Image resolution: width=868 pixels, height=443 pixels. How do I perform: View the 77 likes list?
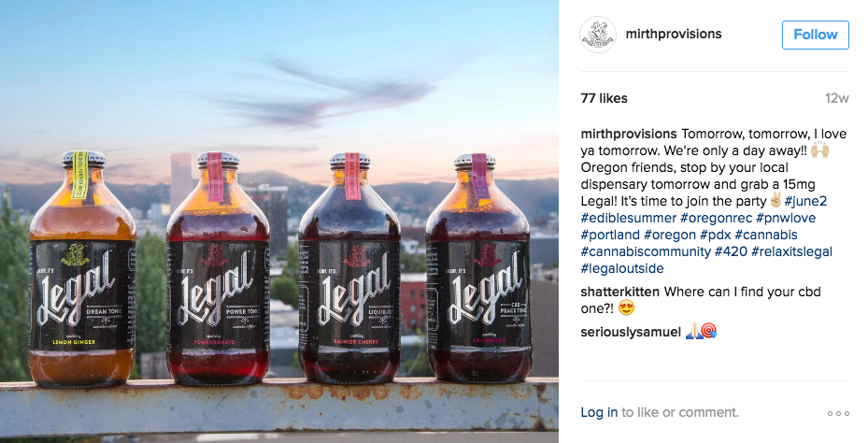(604, 98)
